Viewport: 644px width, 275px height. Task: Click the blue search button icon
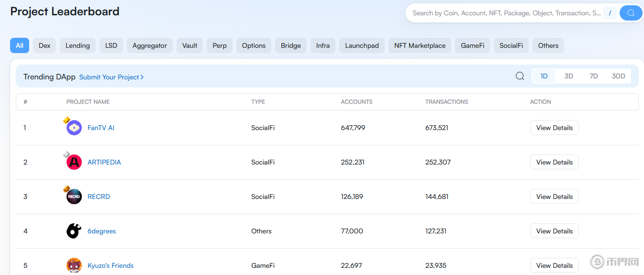(x=631, y=13)
